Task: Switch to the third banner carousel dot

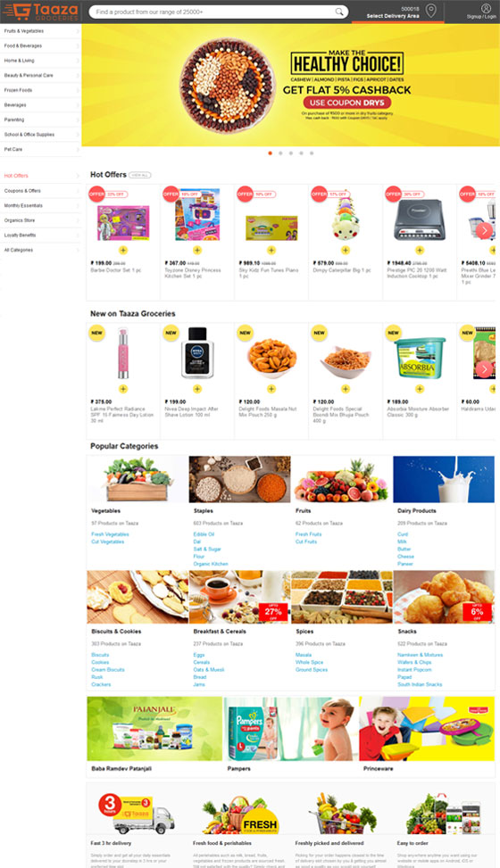Action: [291, 153]
